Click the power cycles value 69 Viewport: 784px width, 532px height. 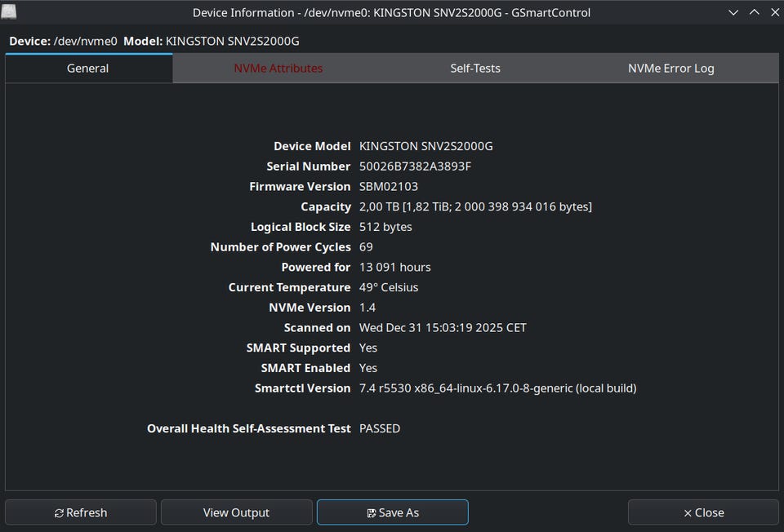[x=366, y=246]
